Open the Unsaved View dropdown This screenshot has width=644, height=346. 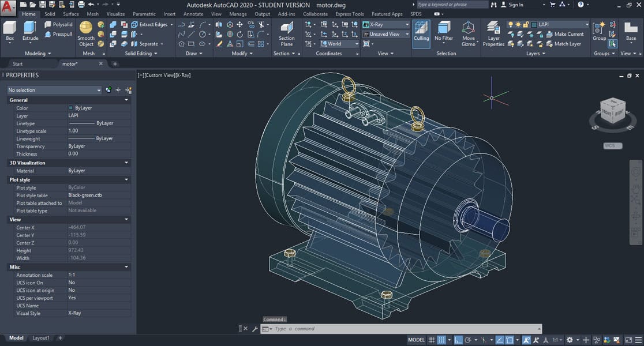point(385,34)
